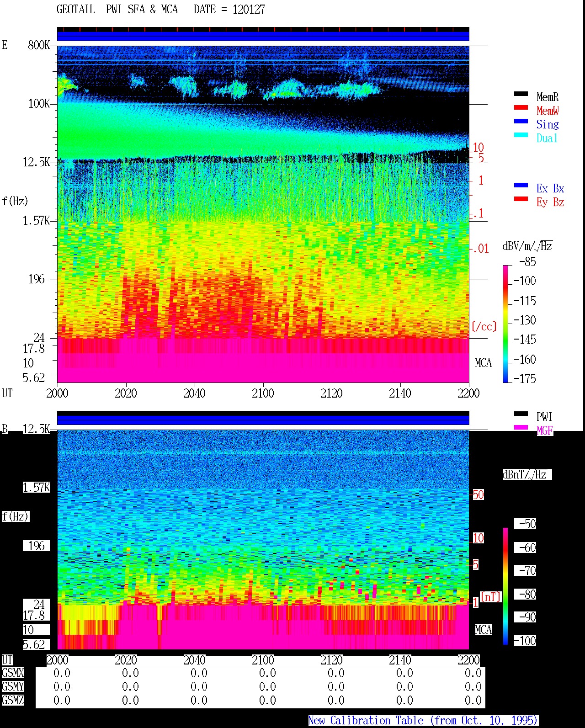The height and width of the screenshot is (728, 585).
Task: Click the red Ey Bz legend swatch
Action: pyautogui.click(x=521, y=199)
